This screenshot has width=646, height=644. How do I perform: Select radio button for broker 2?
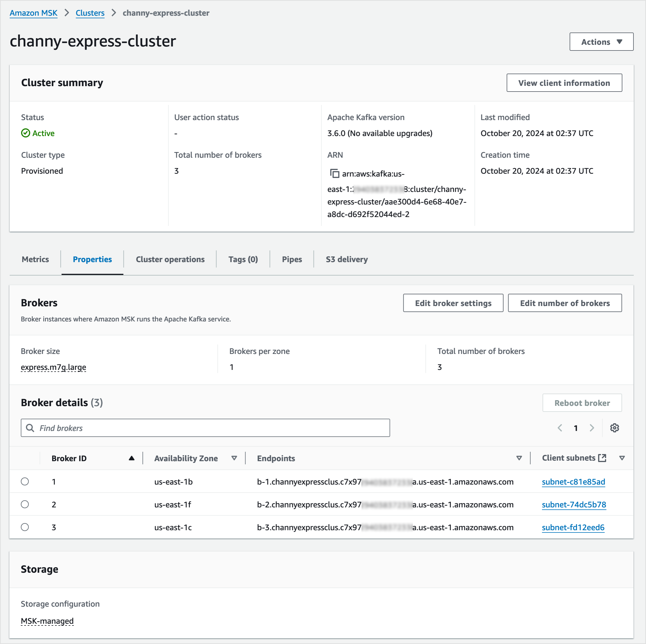[x=25, y=504]
